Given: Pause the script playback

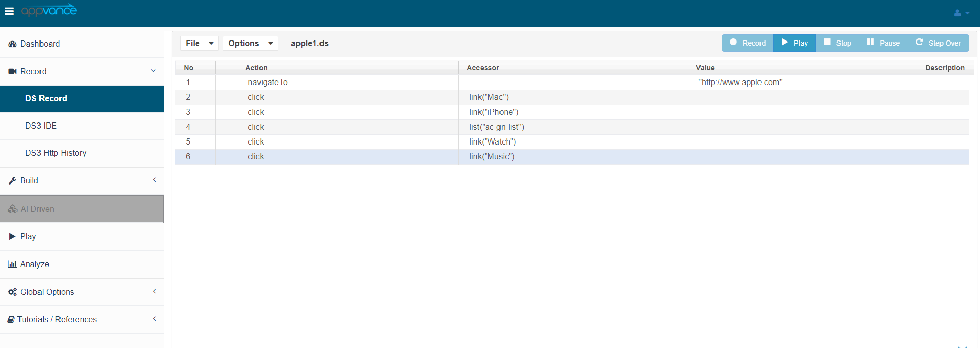Looking at the screenshot, I should (883, 43).
